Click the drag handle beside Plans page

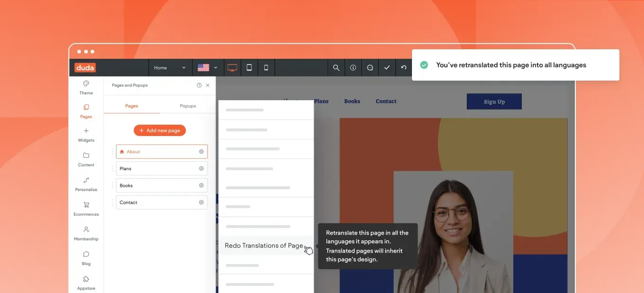(113, 168)
